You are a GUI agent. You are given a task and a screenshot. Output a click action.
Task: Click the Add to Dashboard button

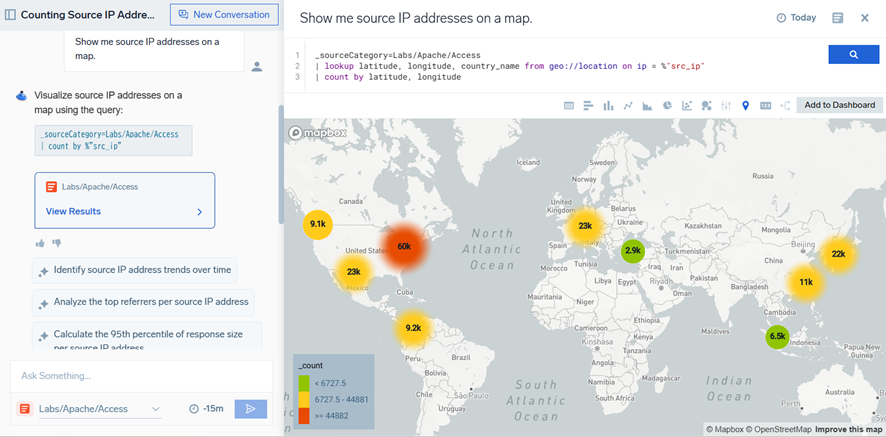[839, 105]
